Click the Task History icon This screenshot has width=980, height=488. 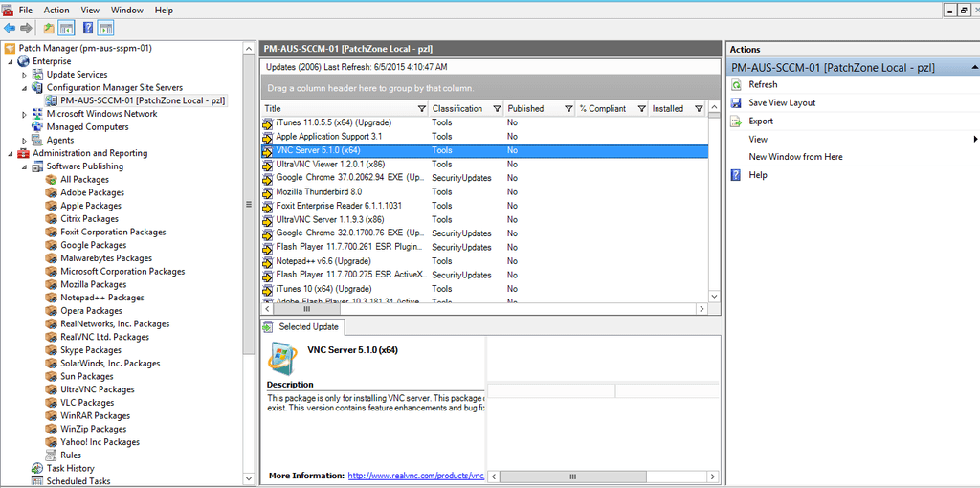(x=37, y=468)
